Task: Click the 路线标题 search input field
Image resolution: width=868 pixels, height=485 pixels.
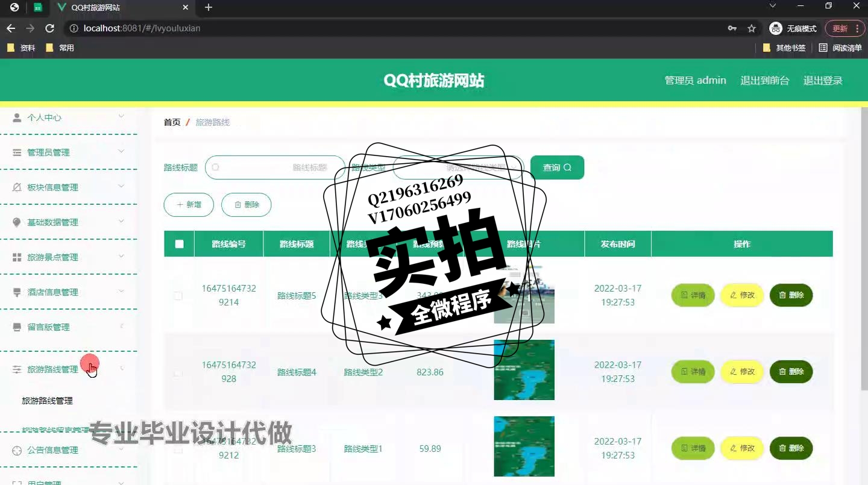Action: pyautogui.click(x=275, y=167)
